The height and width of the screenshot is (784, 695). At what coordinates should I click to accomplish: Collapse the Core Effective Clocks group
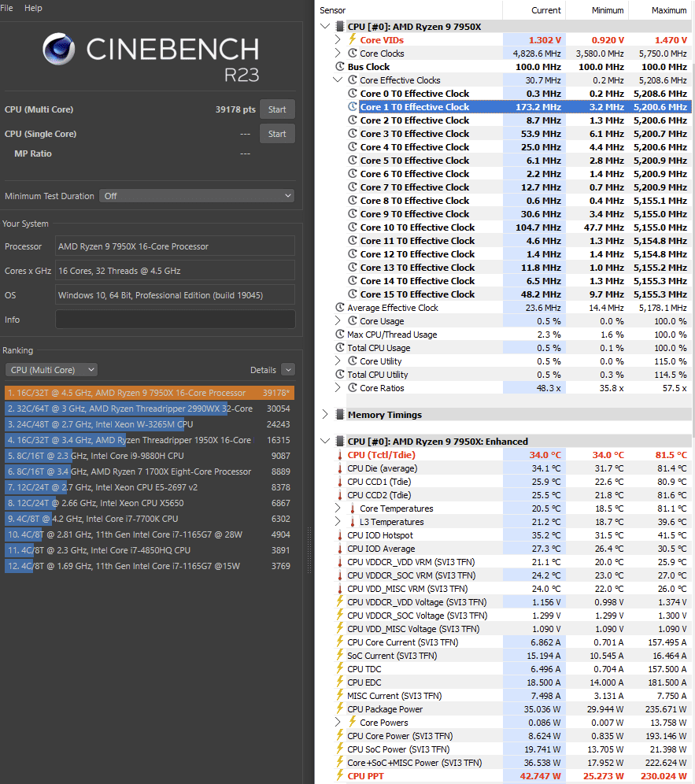coord(338,80)
